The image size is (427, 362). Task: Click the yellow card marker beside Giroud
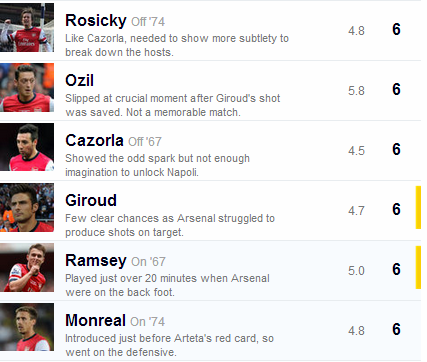(418, 208)
